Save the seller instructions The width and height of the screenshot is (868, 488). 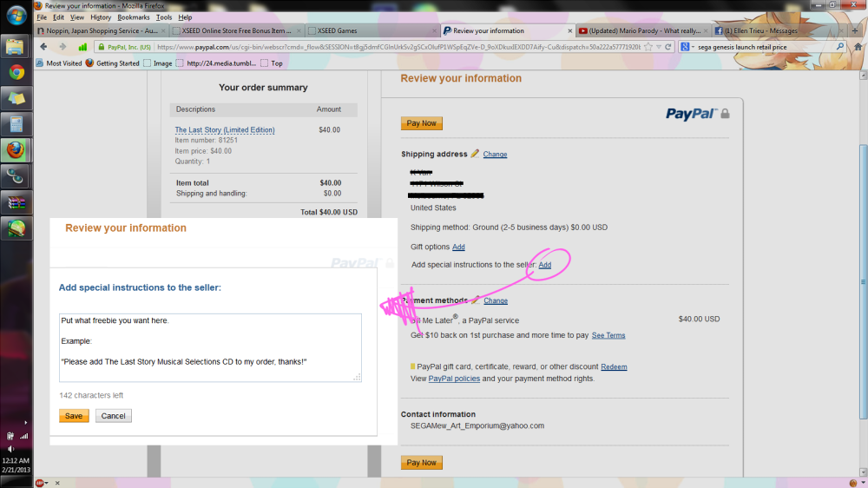coord(74,416)
